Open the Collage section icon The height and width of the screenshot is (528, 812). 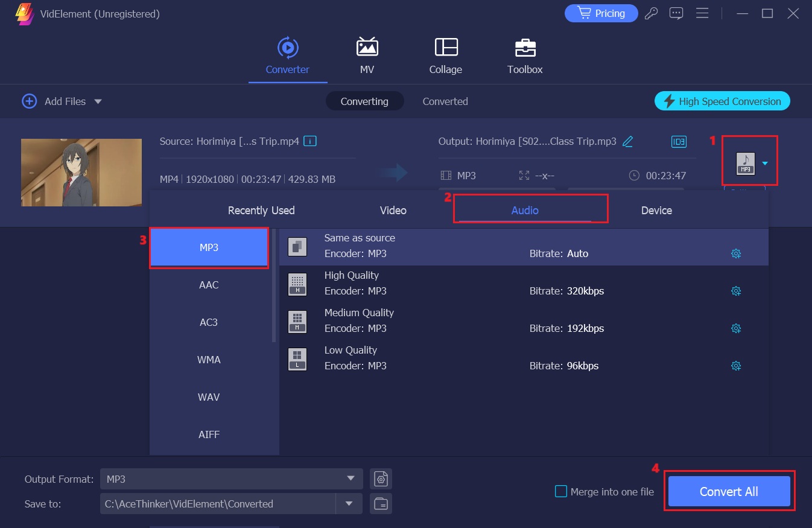click(x=446, y=48)
